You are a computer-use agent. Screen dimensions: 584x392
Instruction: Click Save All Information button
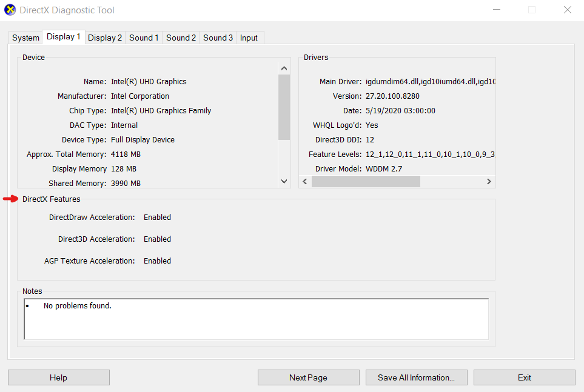(417, 377)
